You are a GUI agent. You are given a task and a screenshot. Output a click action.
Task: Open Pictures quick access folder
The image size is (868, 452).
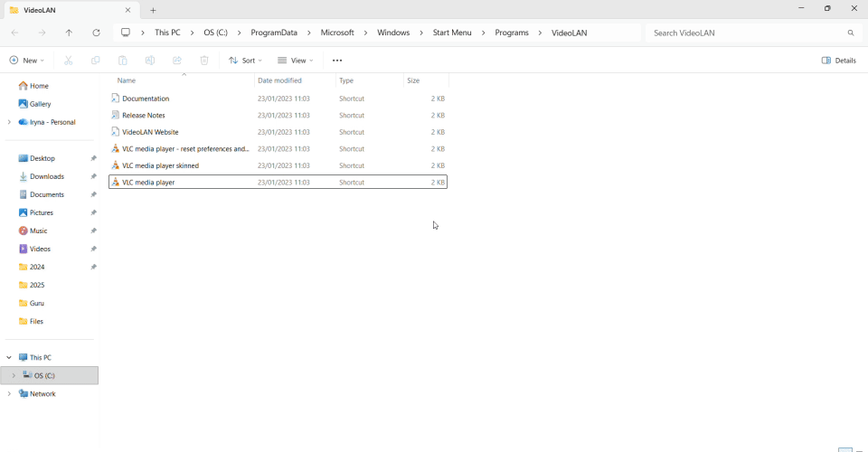(35, 212)
